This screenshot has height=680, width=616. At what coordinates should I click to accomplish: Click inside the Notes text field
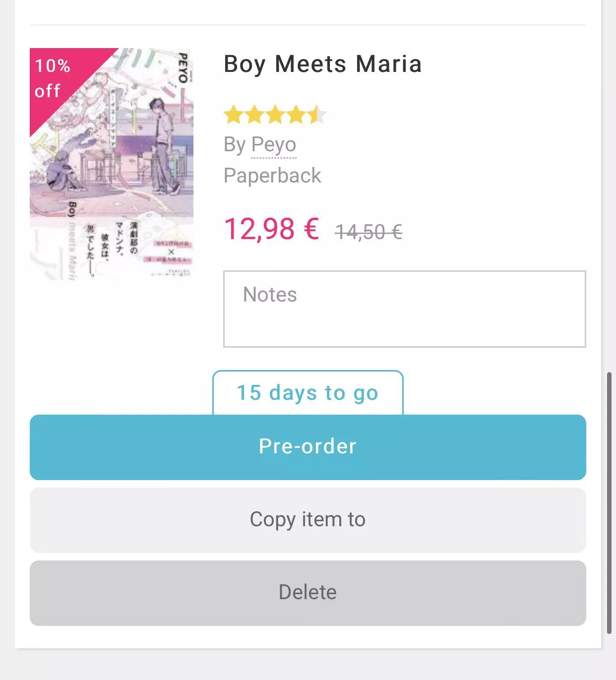pyautogui.click(x=404, y=308)
